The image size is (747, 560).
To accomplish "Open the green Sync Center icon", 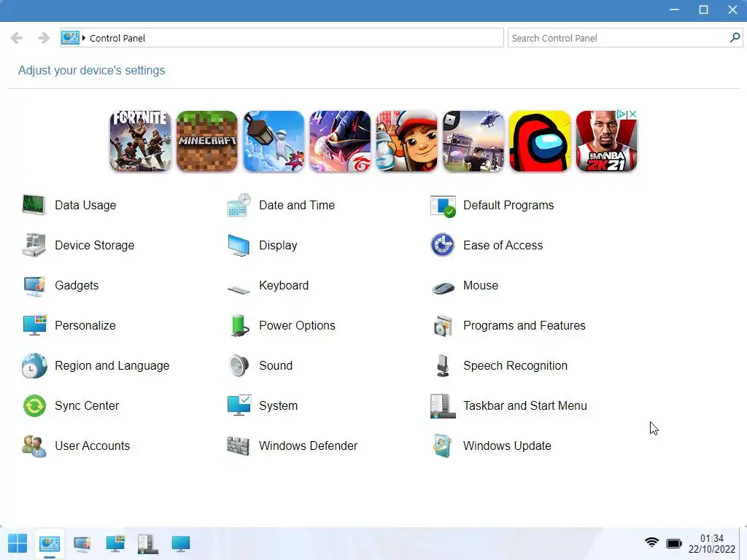I will 34,405.
